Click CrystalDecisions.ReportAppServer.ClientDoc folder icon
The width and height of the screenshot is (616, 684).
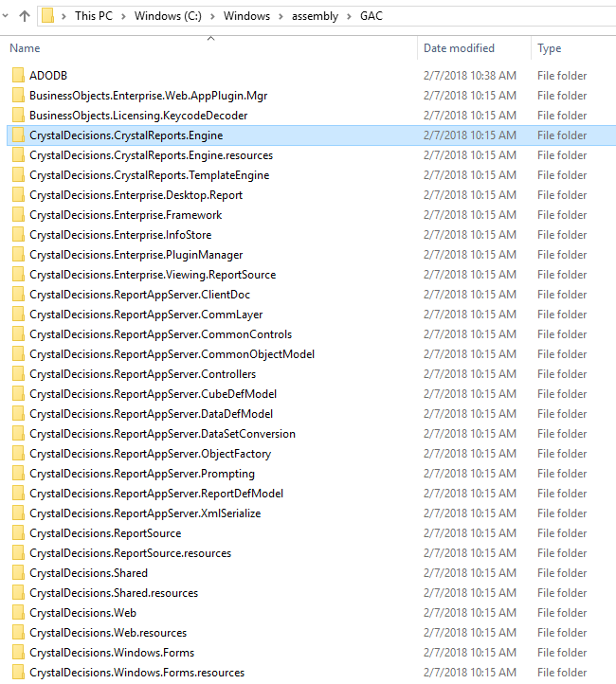[x=18, y=295]
